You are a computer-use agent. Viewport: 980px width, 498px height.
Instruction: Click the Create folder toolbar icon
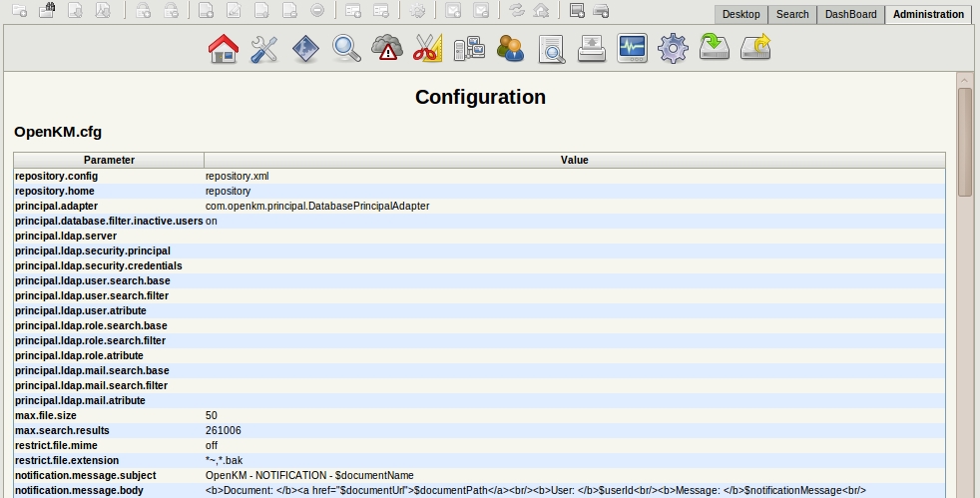[x=19, y=11]
